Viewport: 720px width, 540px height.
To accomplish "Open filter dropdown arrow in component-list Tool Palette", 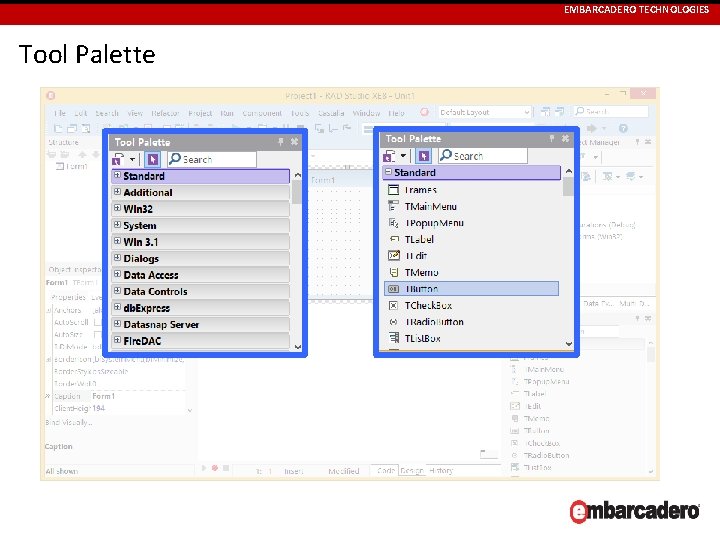I will click(403, 156).
